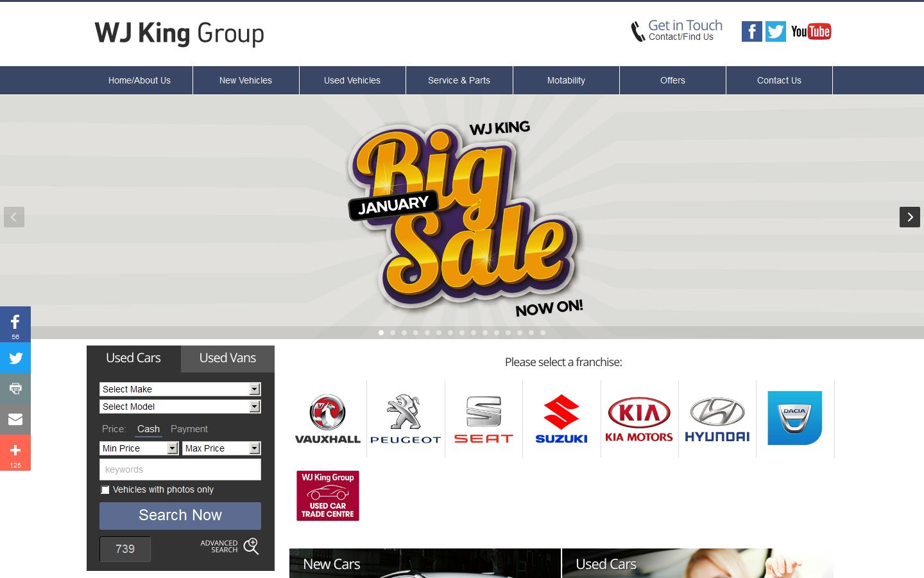924x578 pixels.
Task: Expand the more sharing options plus icon
Action: [x=15, y=450]
